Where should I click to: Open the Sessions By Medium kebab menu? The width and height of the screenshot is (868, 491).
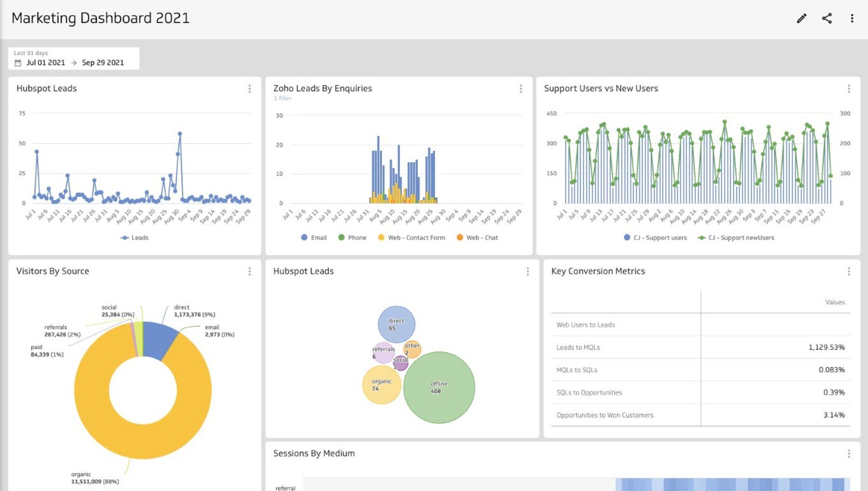pyautogui.click(x=849, y=454)
